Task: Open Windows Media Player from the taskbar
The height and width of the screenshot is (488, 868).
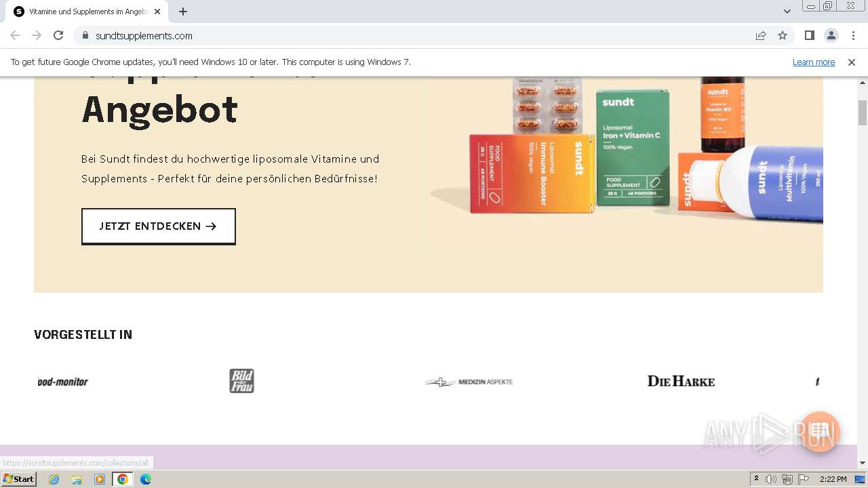Action: coord(100,479)
